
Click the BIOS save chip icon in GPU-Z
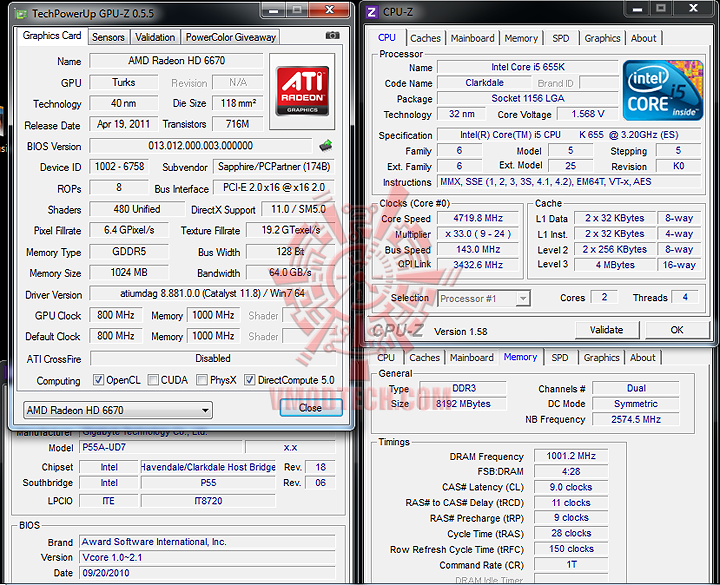(326, 146)
